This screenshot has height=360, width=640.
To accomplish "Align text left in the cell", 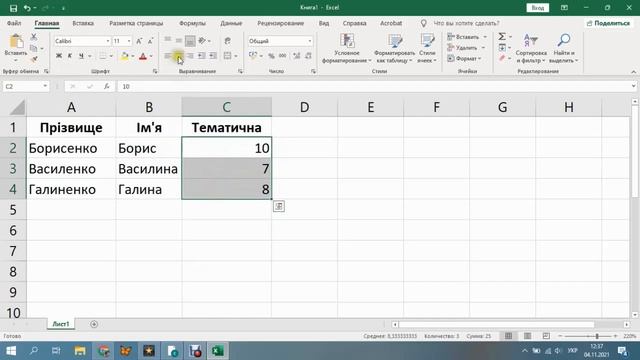I will (168, 56).
